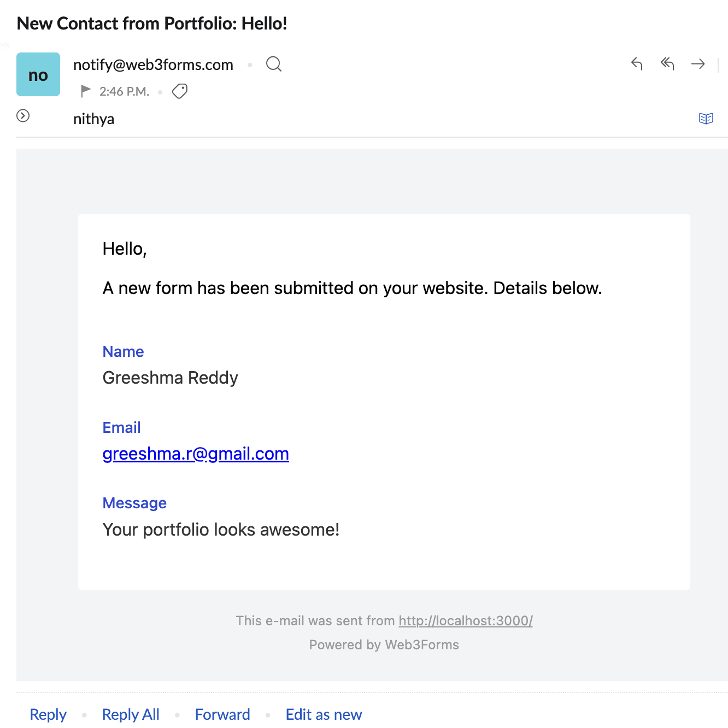Click Reply at the bottom
728x728 pixels.
(48, 714)
